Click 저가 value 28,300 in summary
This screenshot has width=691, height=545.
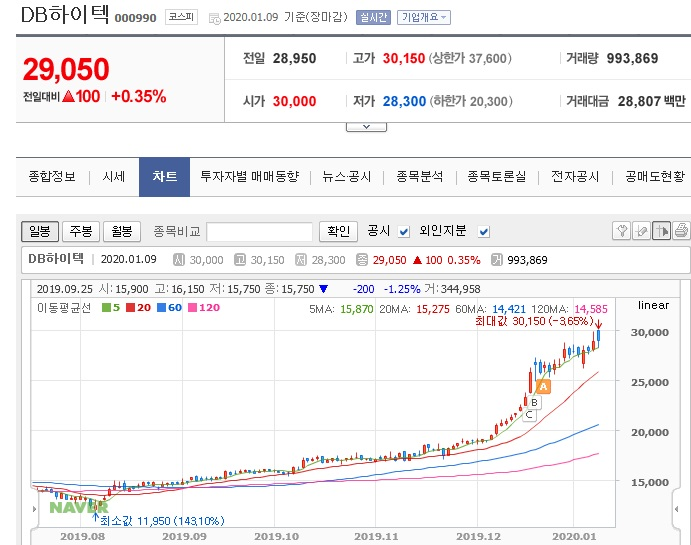[404, 101]
